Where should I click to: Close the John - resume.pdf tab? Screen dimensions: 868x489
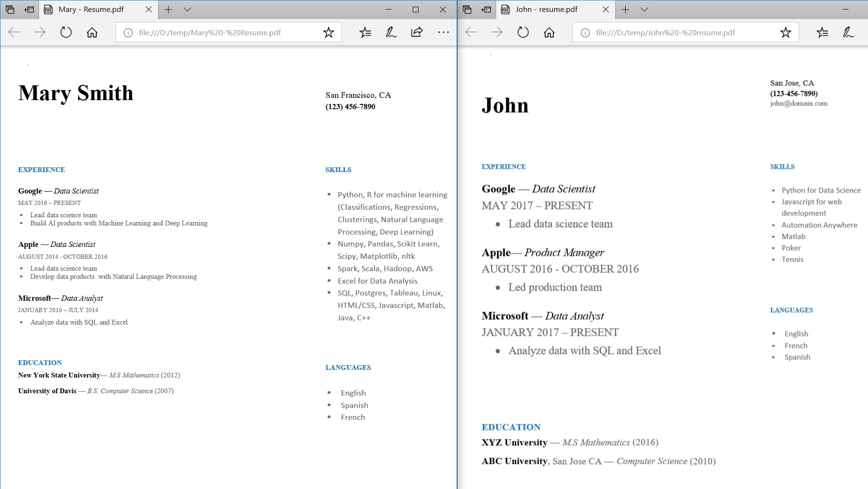pyautogui.click(x=606, y=9)
